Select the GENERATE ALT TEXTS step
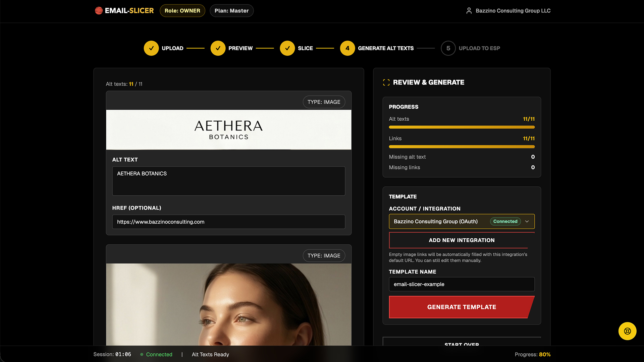The height and width of the screenshot is (362, 644). pos(386,48)
